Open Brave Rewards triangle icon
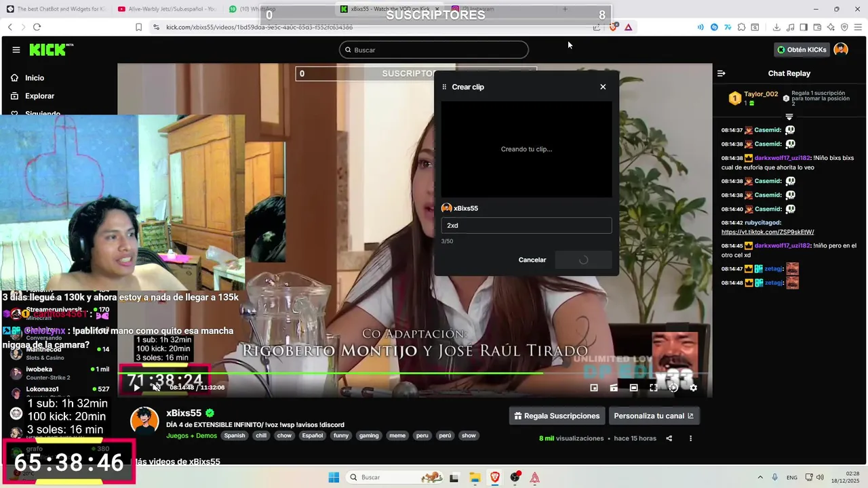This screenshot has width=868, height=488. [x=628, y=27]
